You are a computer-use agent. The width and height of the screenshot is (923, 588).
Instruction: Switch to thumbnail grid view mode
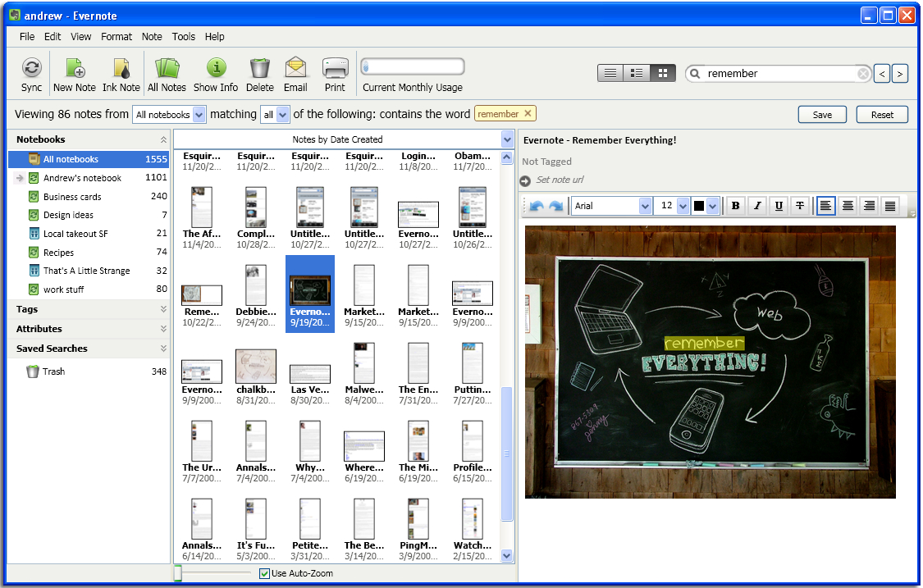[x=663, y=73]
